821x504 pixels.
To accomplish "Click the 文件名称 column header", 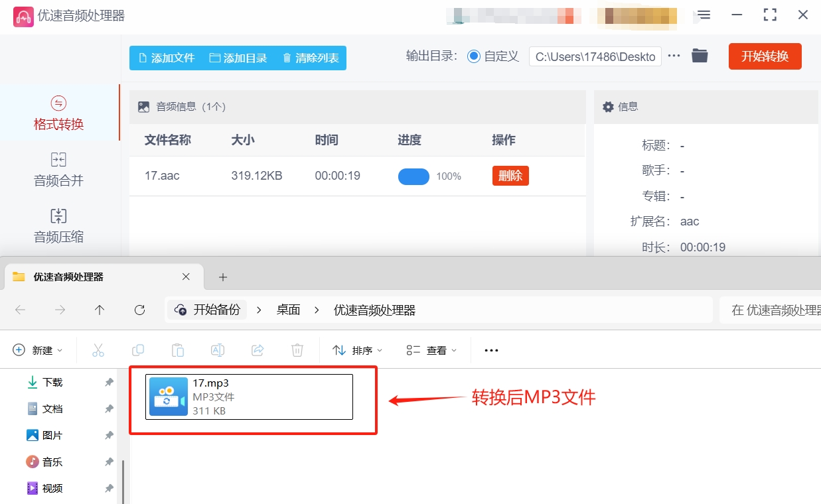I will [168, 140].
